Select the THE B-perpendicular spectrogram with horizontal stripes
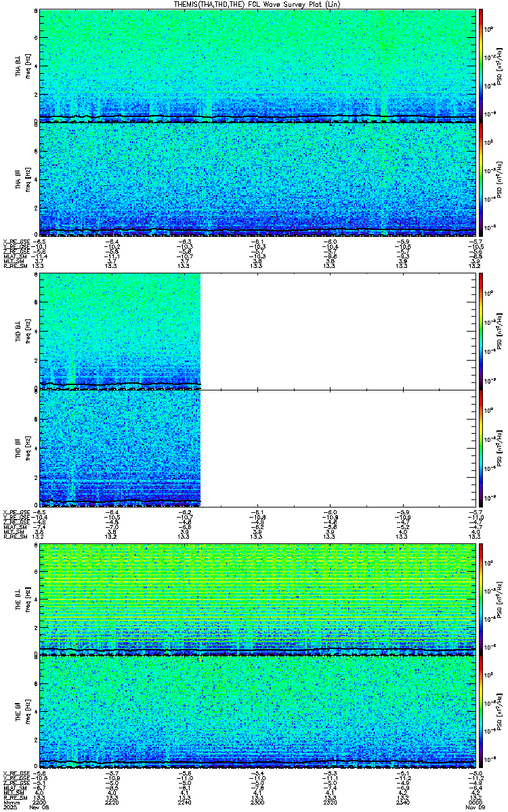Screen dimensions: 508x812 click(257, 600)
